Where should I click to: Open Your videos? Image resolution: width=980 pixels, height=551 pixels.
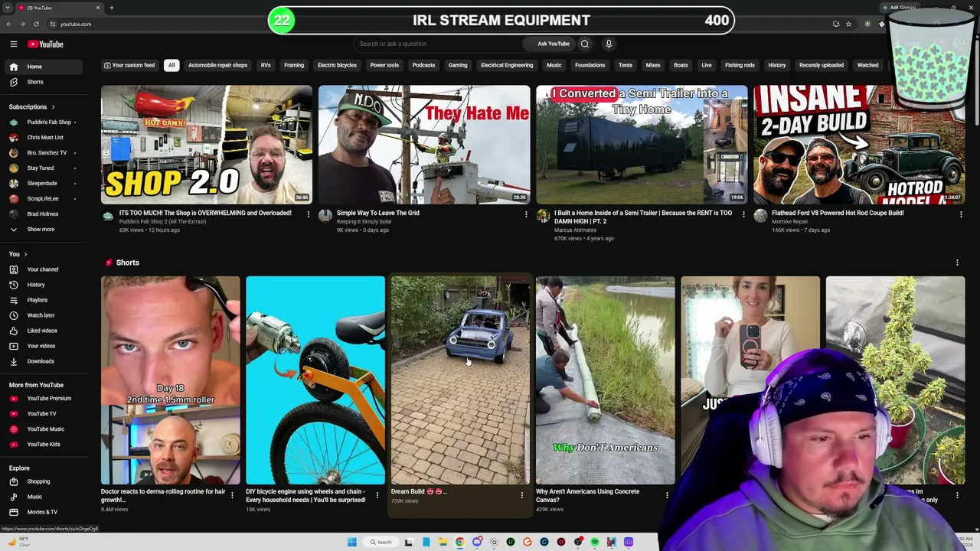[x=43, y=346]
